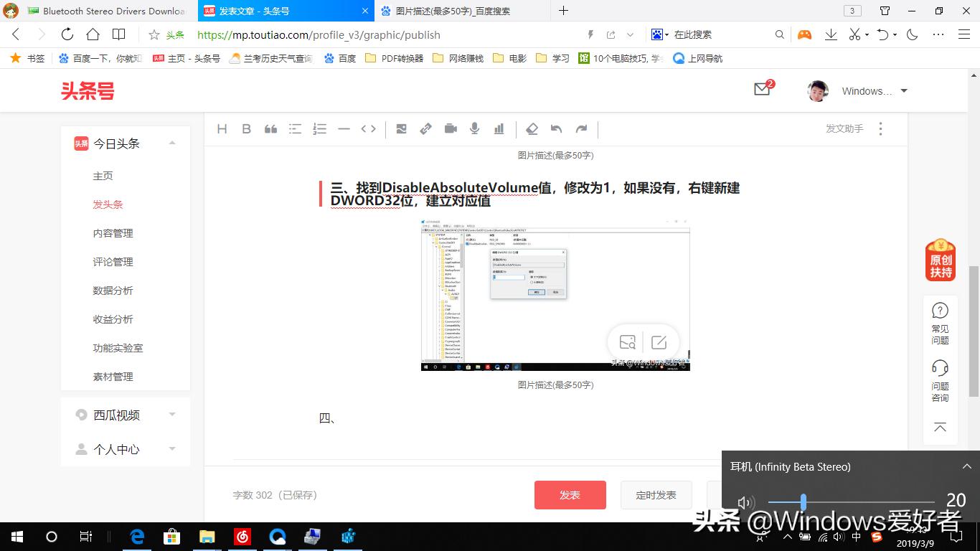This screenshot has height=551, width=980.
Task: Click the back-to-top arrow icon
Action: pos(940,428)
